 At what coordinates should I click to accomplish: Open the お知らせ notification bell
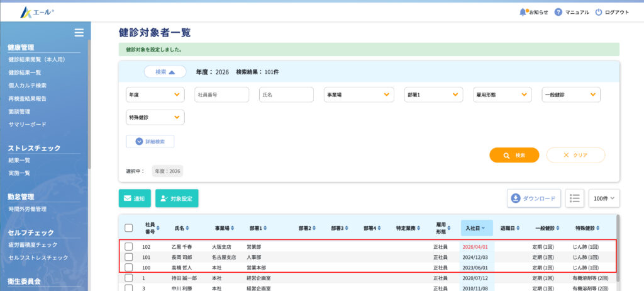pos(523,12)
